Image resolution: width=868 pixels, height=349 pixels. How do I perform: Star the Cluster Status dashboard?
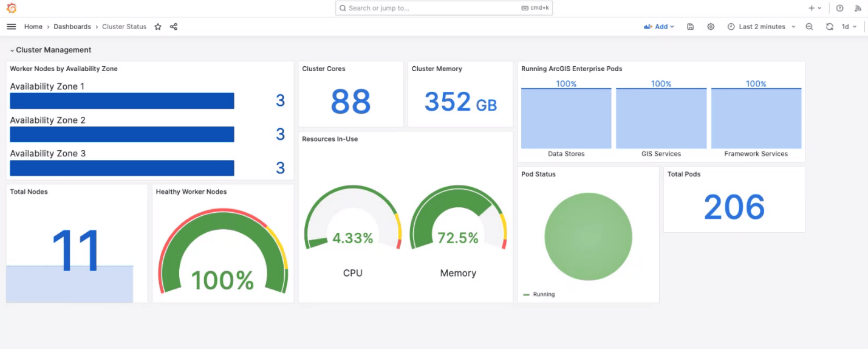[x=158, y=27]
